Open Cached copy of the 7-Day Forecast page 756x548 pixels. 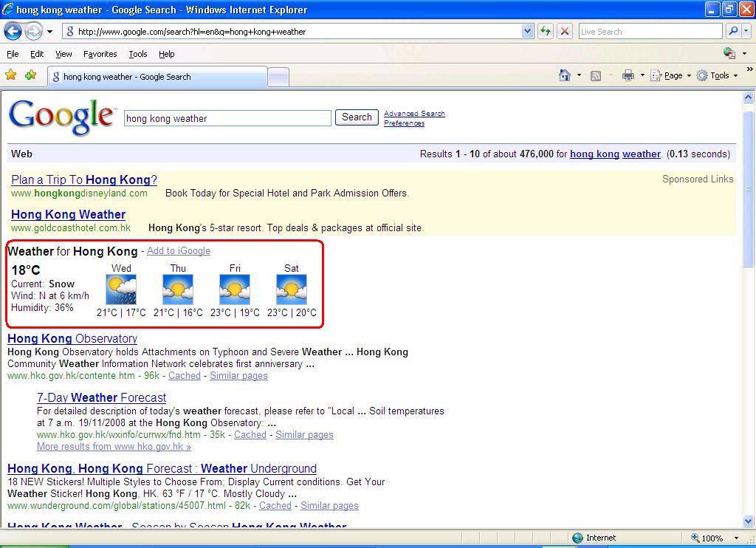[250, 435]
